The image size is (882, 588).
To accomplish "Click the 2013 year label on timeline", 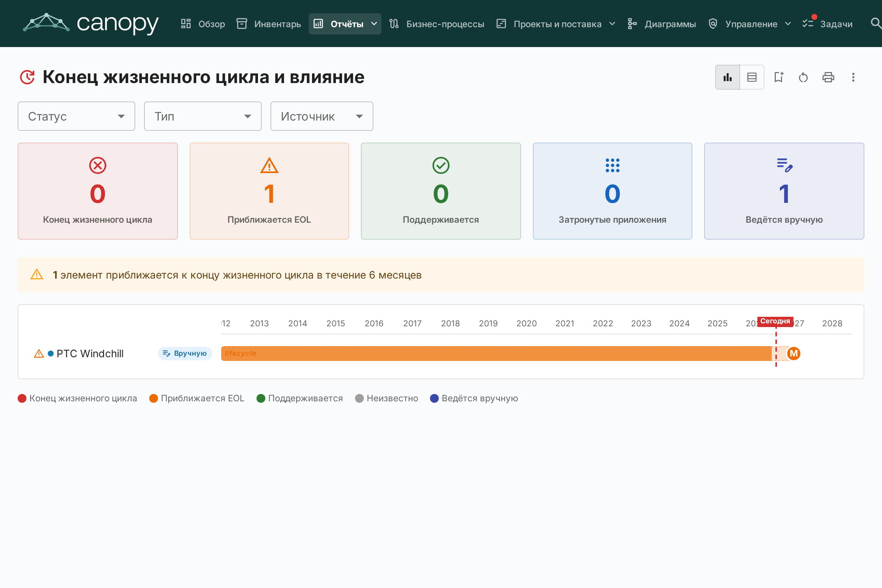I will (x=259, y=323).
